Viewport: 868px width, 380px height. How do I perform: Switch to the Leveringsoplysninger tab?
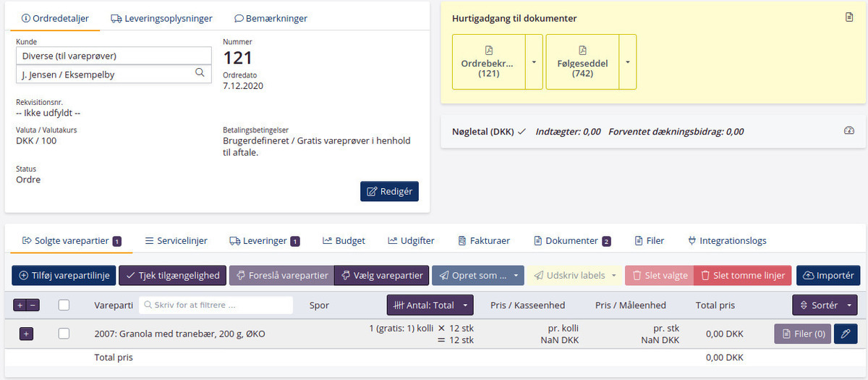[x=161, y=18]
